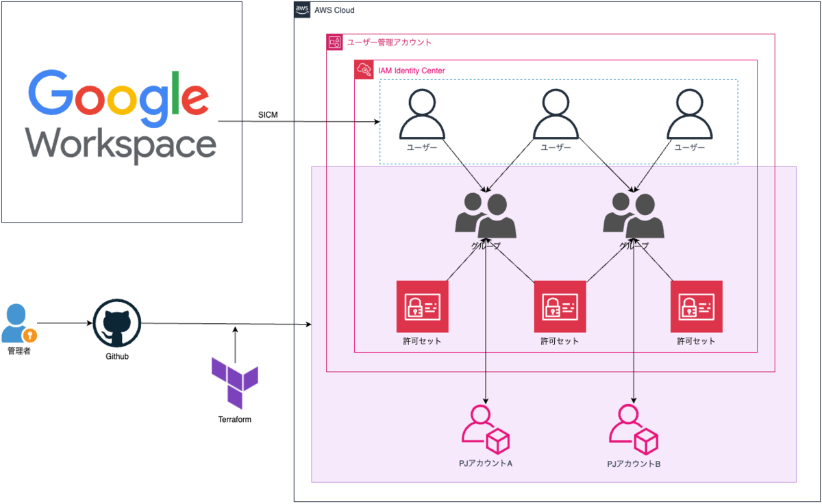This screenshot has width=822, height=504.
Task: Click the Github octocat icon
Action: point(117,324)
